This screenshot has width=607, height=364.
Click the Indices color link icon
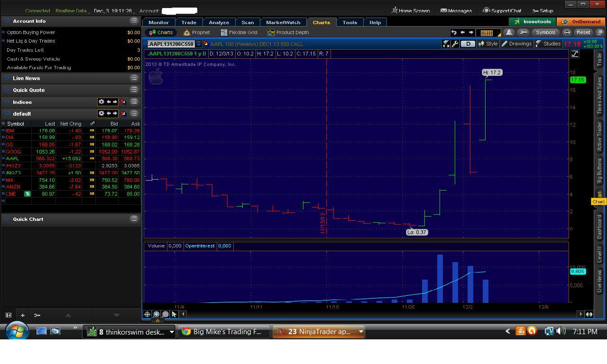click(123, 102)
